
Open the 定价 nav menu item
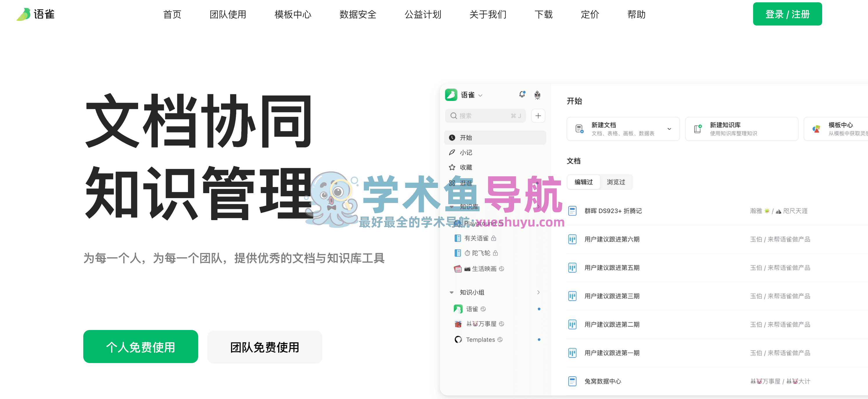pyautogui.click(x=590, y=14)
